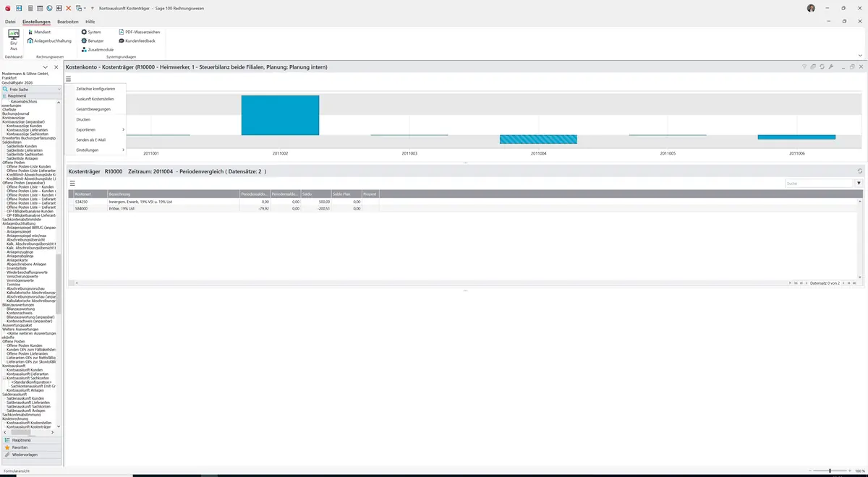Click the user avatar in the title bar
Image resolution: width=868 pixels, height=477 pixels.
[x=811, y=8]
